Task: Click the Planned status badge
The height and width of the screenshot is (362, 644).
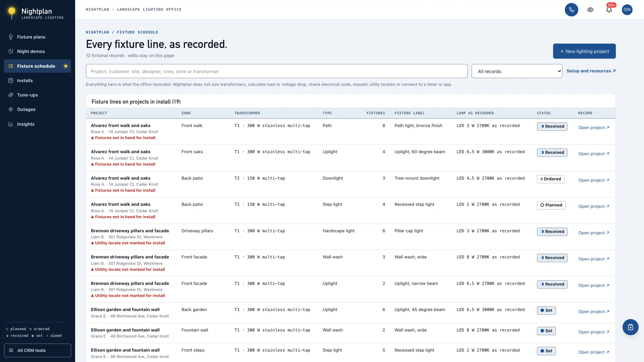Action: tap(551, 205)
